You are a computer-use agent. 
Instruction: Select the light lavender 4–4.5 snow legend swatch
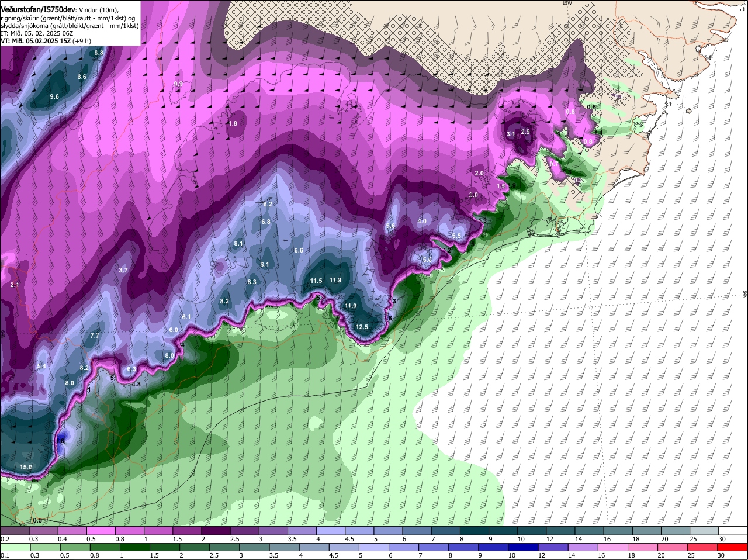331,530
